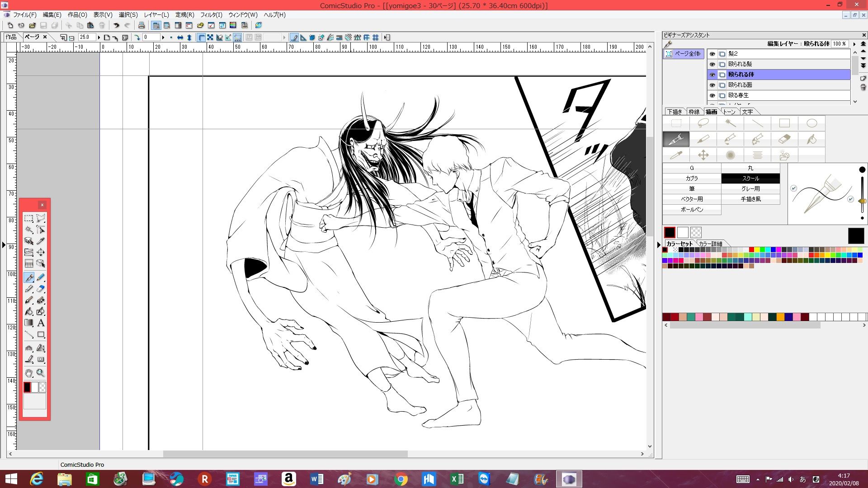Select the hand pan tool in toolbox
Image resolution: width=868 pixels, height=488 pixels.
click(x=29, y=373)
